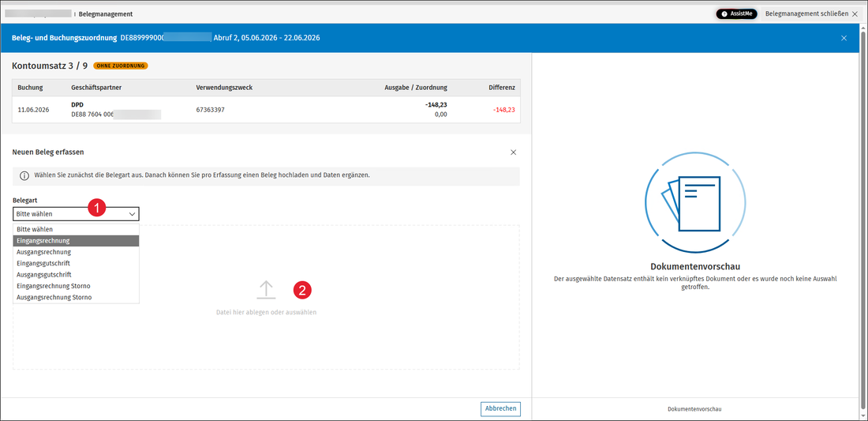Choose Ausgangsgutschrift option
The width and height of the screenshot is (868, 421).
[x=76, y=275]
